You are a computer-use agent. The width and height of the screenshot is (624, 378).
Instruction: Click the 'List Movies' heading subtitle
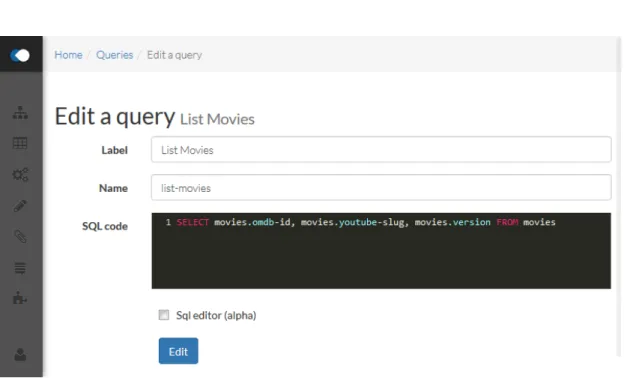[217, 119]
